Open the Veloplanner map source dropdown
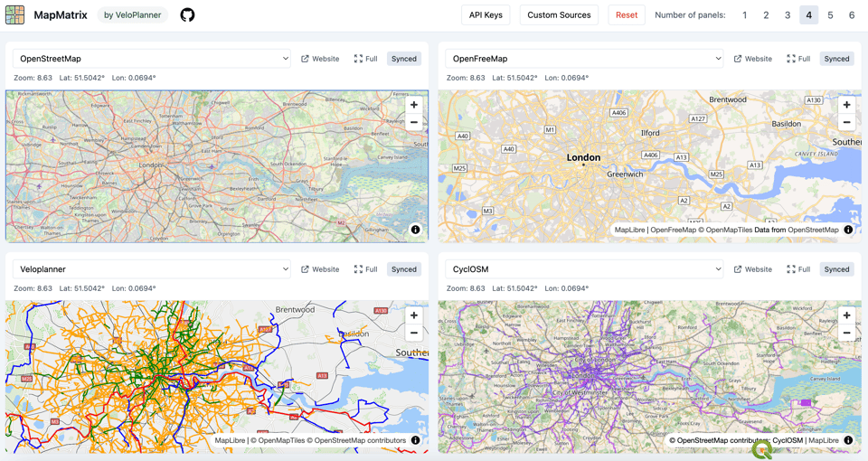868x461 pixels. click(152, 269)
